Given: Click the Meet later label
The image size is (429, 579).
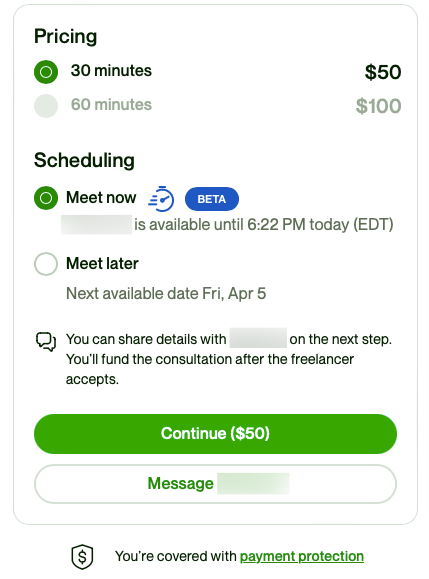Looking at the screenshot, I should point(102,264).
